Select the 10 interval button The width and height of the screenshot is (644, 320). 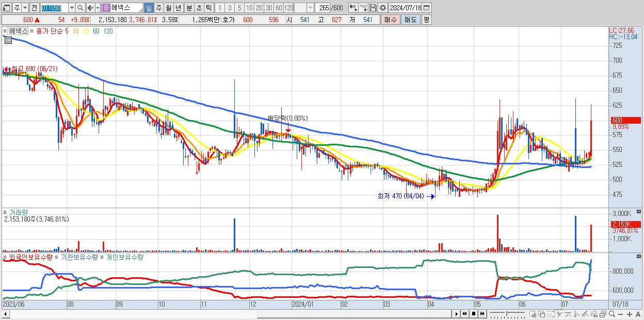249,8
